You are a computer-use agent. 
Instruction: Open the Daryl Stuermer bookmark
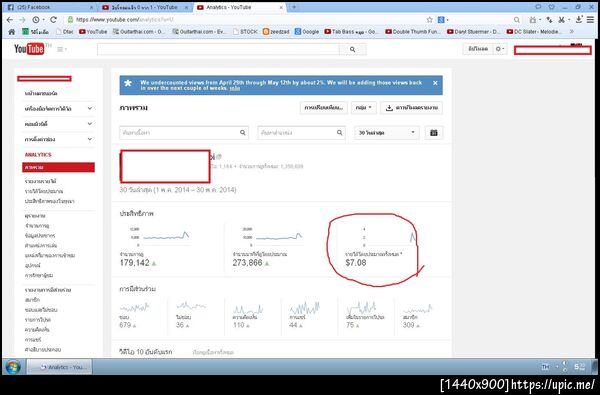click(473, 32)
